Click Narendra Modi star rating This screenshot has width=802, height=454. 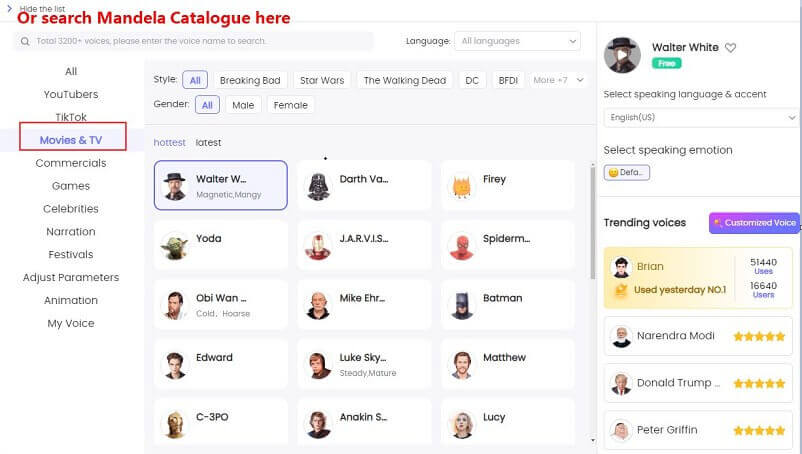click(759, 336)
